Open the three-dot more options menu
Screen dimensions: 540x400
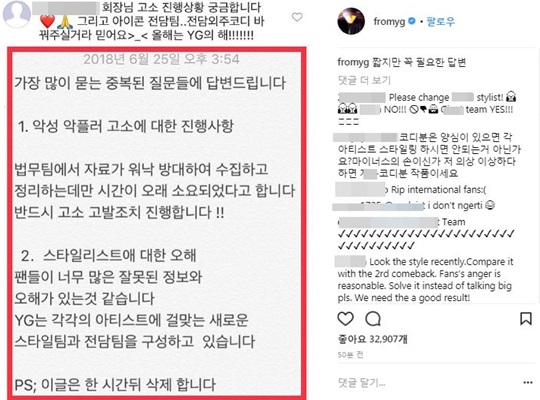tap(528, 382)
